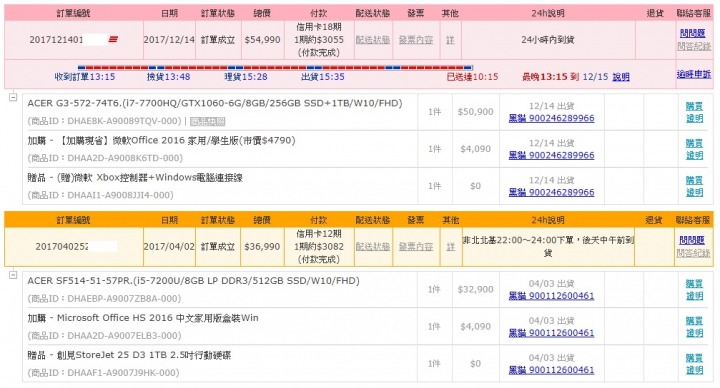Open 配送狀態 link for the 2017/04/02 order
The image size is (720, 388).
tap(373, 247)
